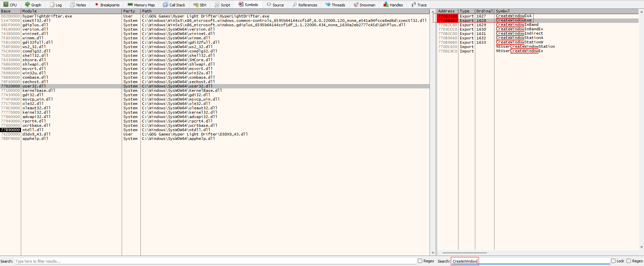Click the Threads tab icon
This screenshot has height=266, width=644.
[328, 5]
